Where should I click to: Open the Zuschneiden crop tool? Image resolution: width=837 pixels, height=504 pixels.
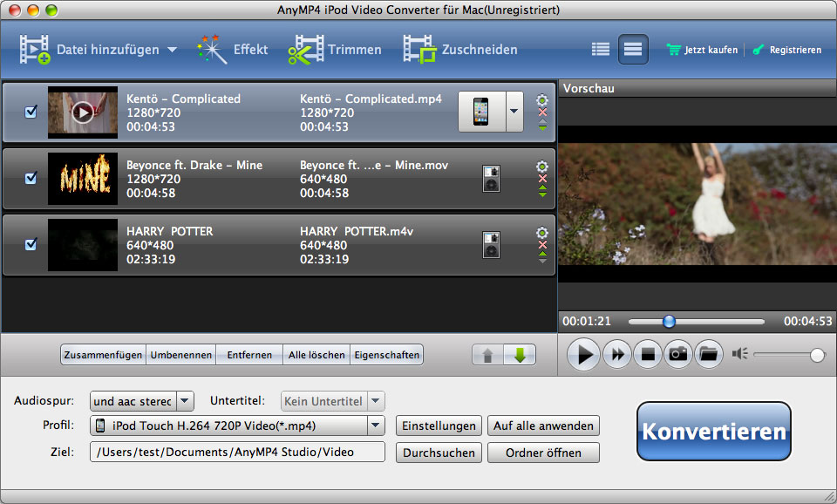[419, 49]
